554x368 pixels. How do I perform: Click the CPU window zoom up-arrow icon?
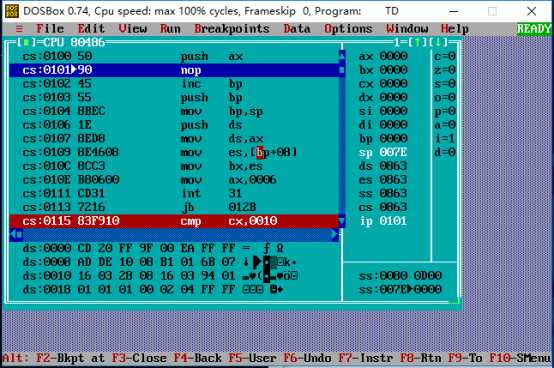pyautogui.click(x=417, y=42)
